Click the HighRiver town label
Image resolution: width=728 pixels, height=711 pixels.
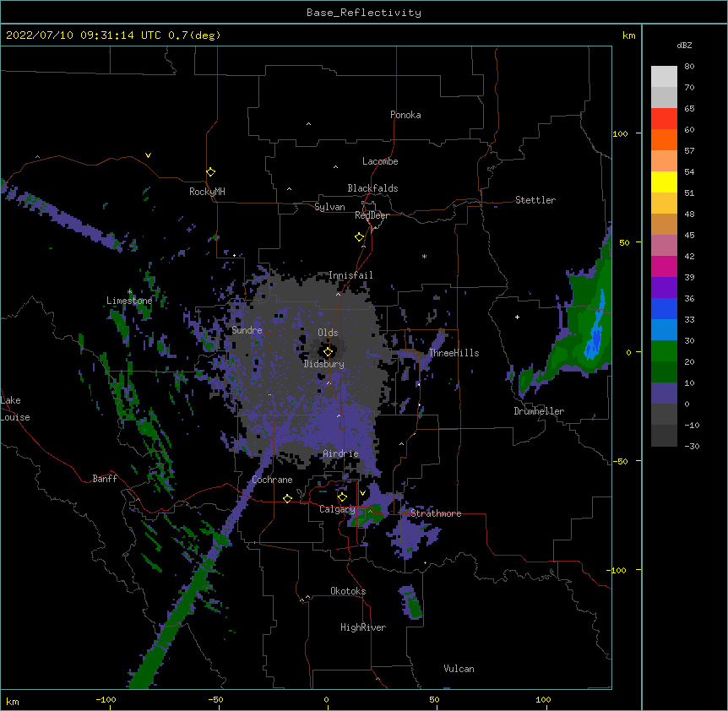(363, 627)
